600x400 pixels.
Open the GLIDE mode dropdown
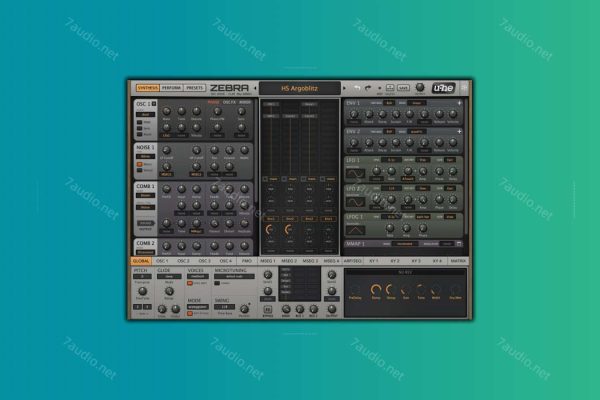(x=169, y=276)
